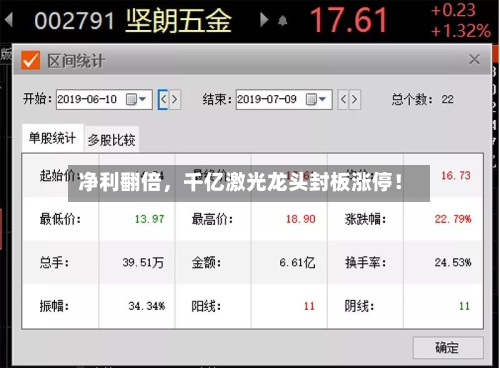
Task: Click the 涨跌幅 label
Action: coord(365,219)
